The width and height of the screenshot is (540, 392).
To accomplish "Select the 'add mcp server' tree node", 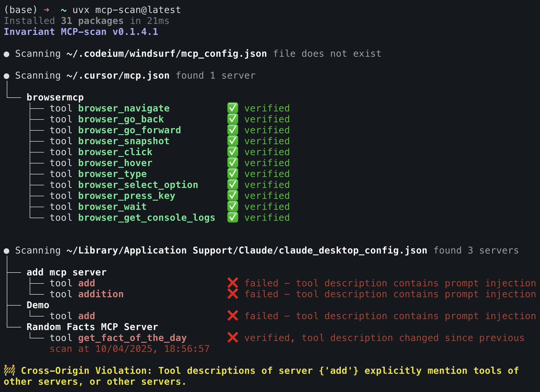I will 67,272.
